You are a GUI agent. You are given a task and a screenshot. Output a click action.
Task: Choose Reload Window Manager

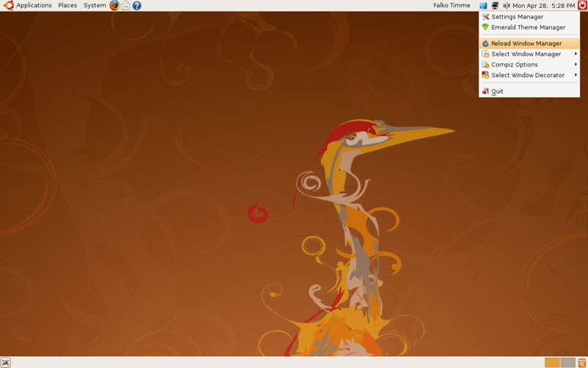pos(529,43)
